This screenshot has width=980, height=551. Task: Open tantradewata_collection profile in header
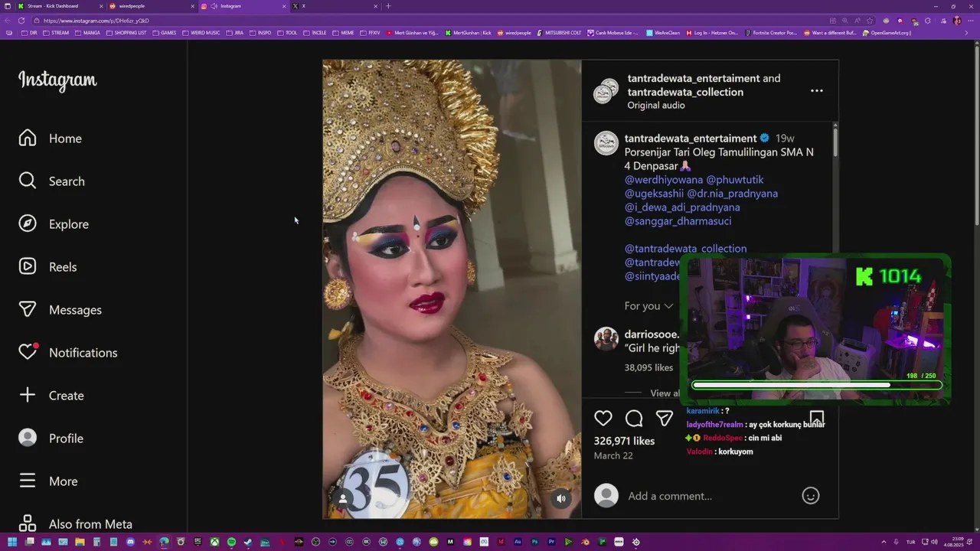[x=685, y=92]
